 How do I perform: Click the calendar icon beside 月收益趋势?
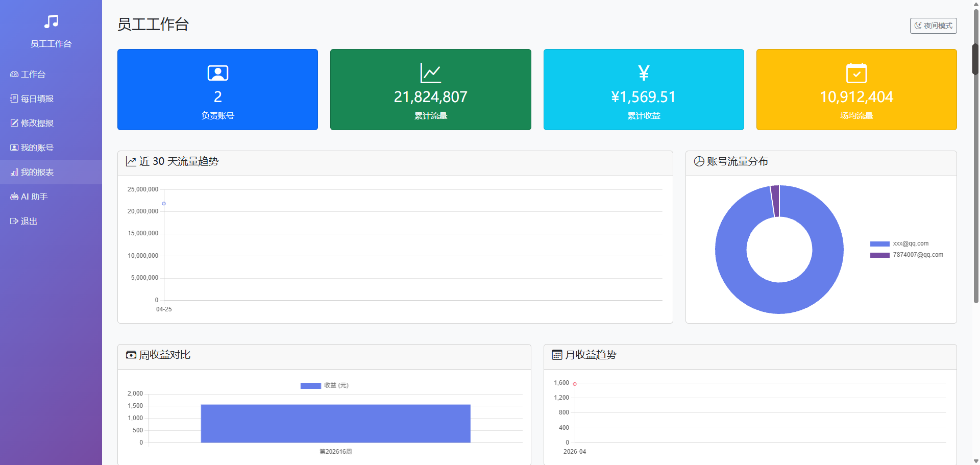click(557, 355)
